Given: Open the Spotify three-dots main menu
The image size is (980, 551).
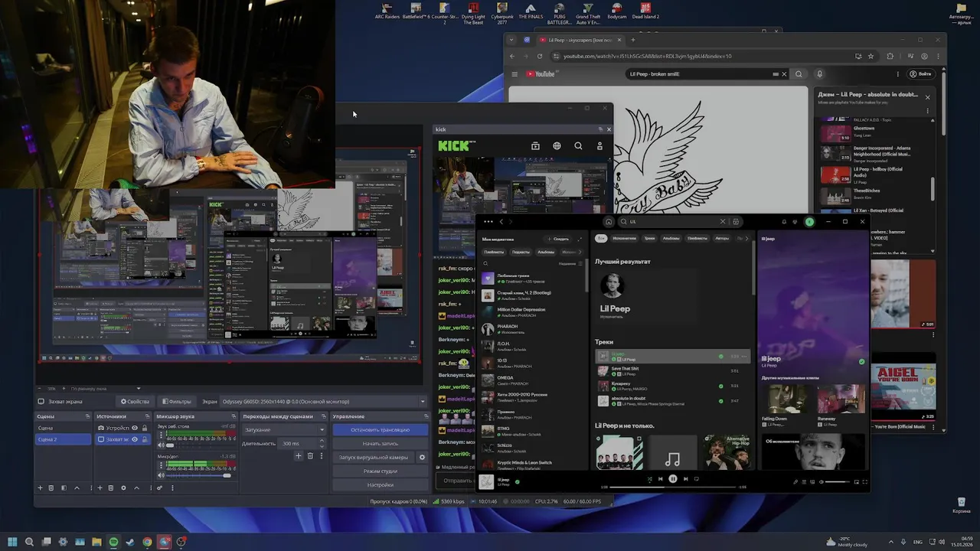Looking at the screenshot, I should [x=488, y=222].
